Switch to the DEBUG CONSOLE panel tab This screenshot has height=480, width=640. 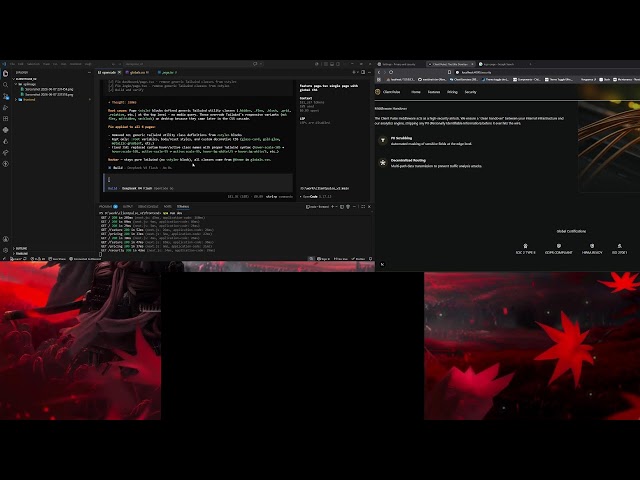click(148, 207)
